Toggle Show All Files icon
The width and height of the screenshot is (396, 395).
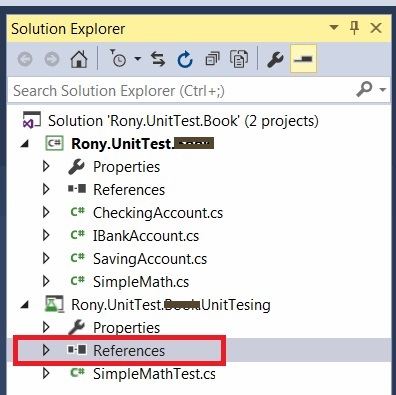239,59
